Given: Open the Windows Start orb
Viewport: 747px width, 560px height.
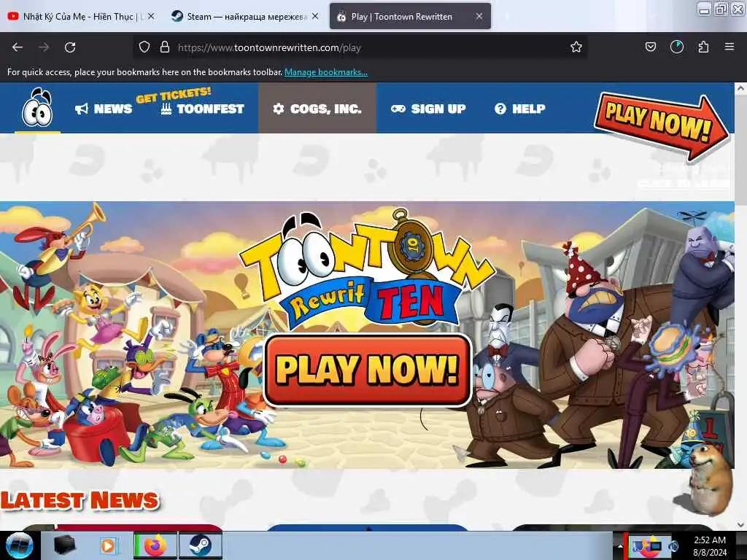Looking at the screenshot, I should click(20, 545).
